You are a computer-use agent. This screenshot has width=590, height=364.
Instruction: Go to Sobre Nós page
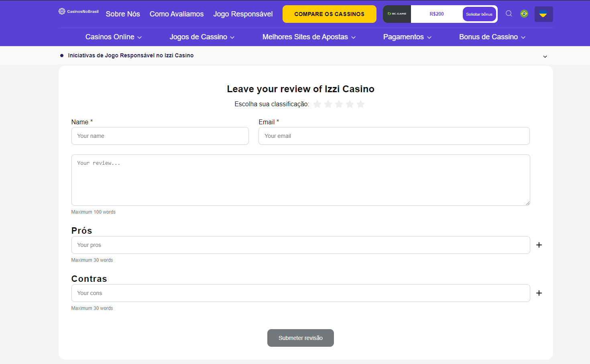[123, 14]
